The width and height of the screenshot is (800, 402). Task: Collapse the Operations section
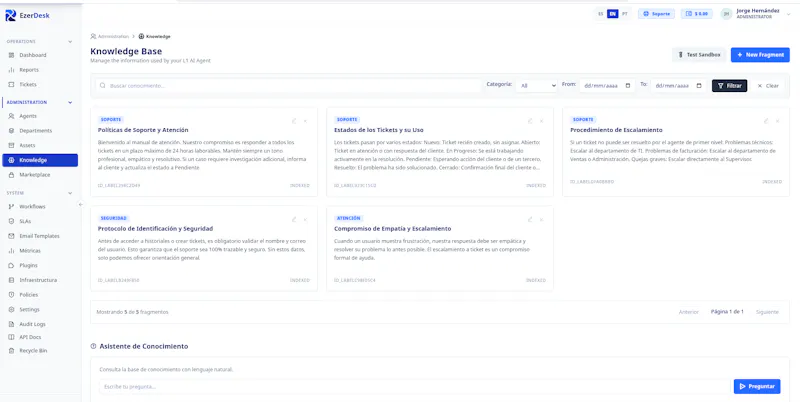click(70, 41)
